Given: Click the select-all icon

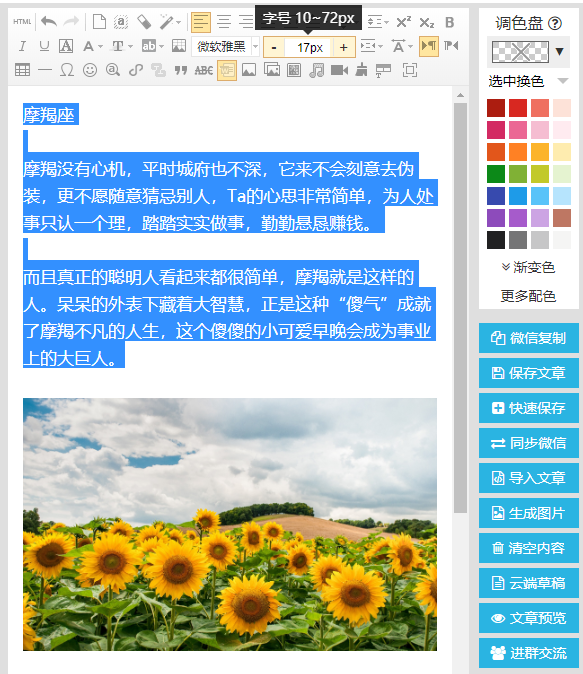Looking at the screenshot, I should coord(121,21).
